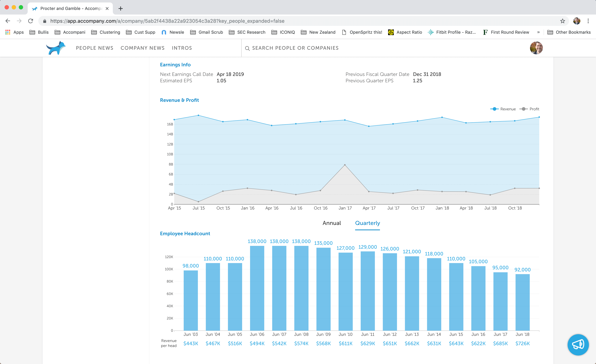Image resolution: width=596 pixels, height=364 pixels.
Task: Click the browser forward arrow
Action: tap(19, 21)
